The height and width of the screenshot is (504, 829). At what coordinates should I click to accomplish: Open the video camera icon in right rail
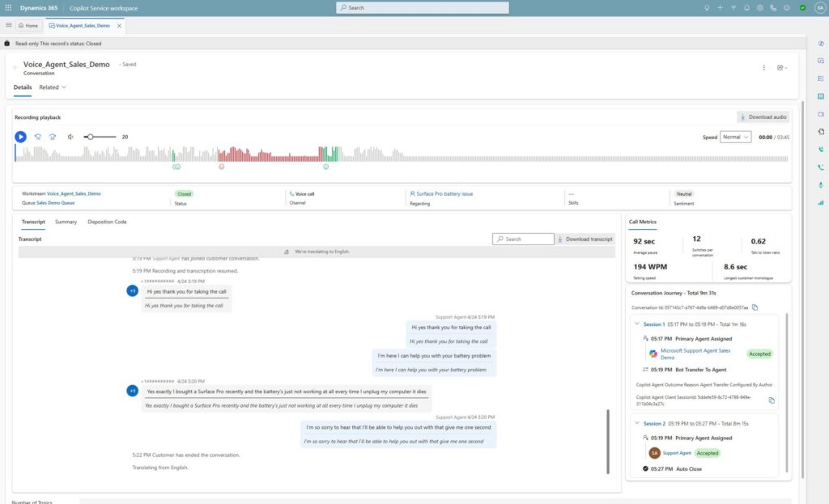click(x=821, y=114)
